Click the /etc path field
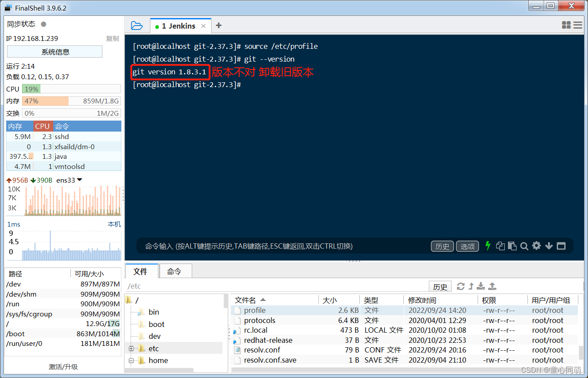 click(276, 286)
